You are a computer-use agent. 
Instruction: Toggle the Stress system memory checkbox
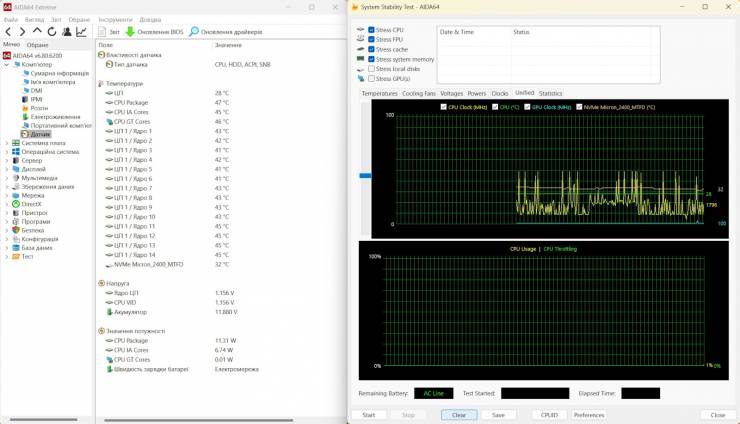tap(371, 59)
